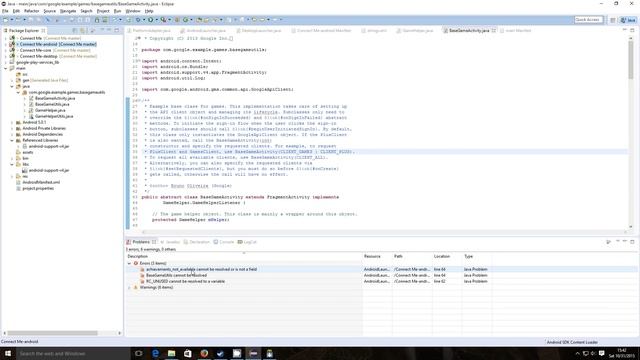Click Search the web and Windows box
This screenshot has width=640, height=360.
[73, 353]
